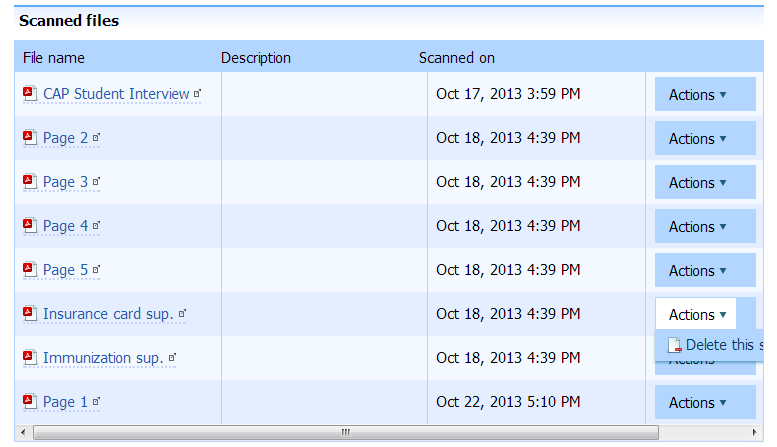This screenshot has height=447, width=777.
Task: Click PDF icon beside CAP Student Interview
Action: coord(29,94)
